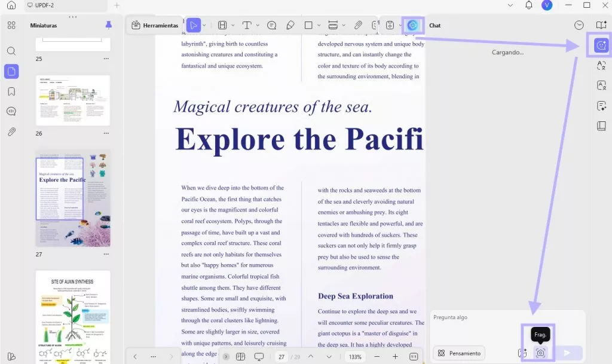Switch to the UPDF-2 document tab

(x=66, y=5)
